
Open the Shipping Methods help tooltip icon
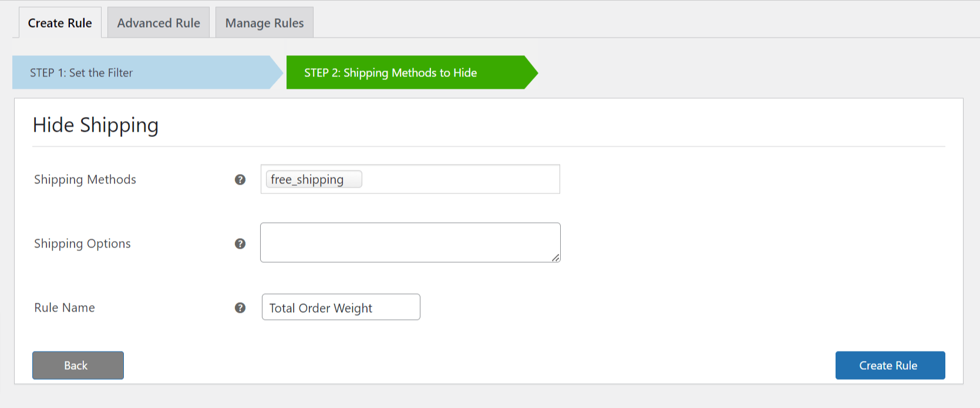click(x=240, y=180)
